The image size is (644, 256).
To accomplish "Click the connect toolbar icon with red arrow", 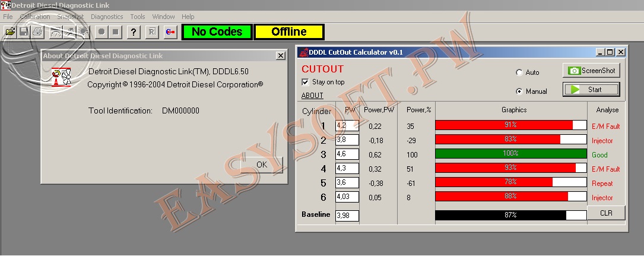I will point(170,31).
